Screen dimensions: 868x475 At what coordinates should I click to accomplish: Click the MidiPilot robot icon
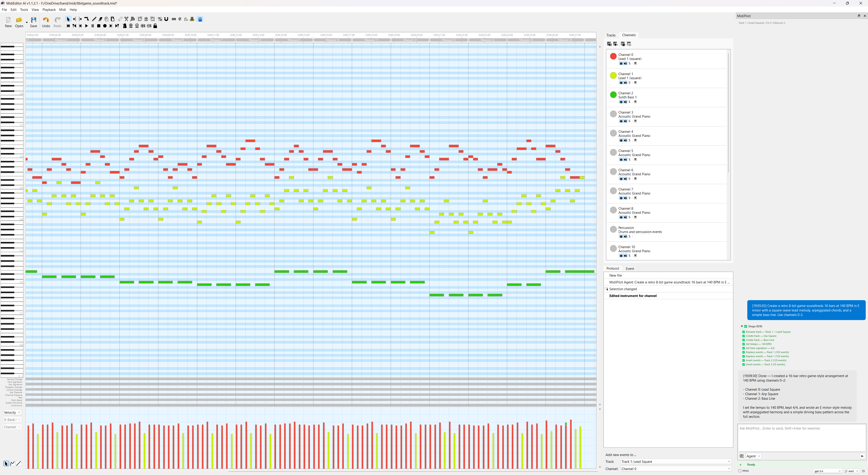(x=200, y=19)
